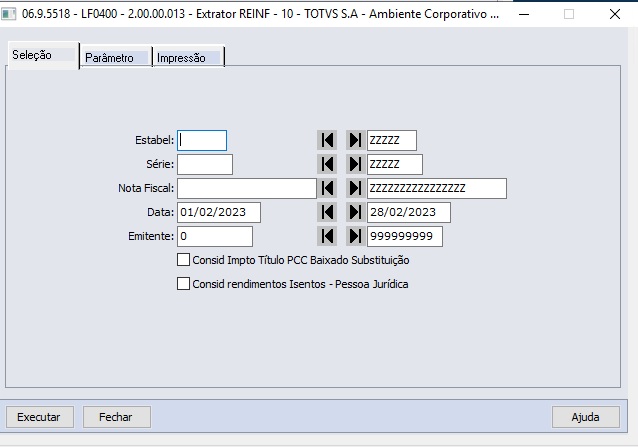Click the Emitente: label
Image resolution: width=638 pixels, height=447 pixels.
(151, 236)
